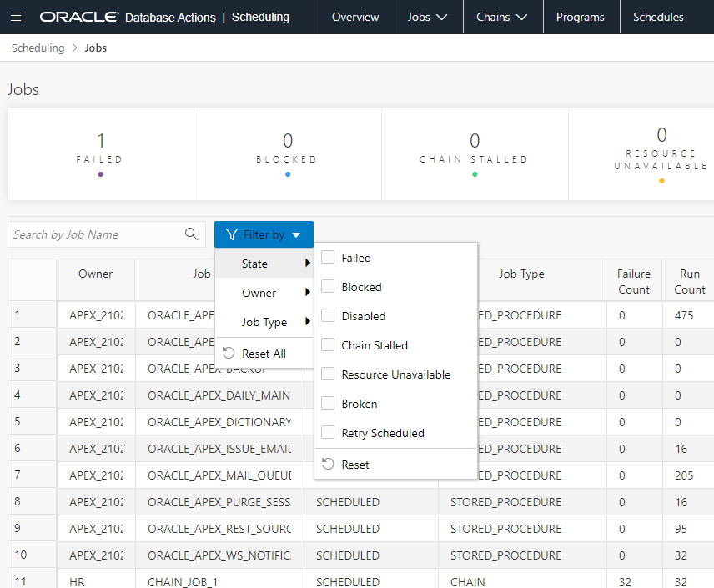Image resolution: width=714 pixels, height=588 pixels.
Task: Click the ORACLE_APEX_DAILY_MAIN job name
Action: (x=219, y=395)
